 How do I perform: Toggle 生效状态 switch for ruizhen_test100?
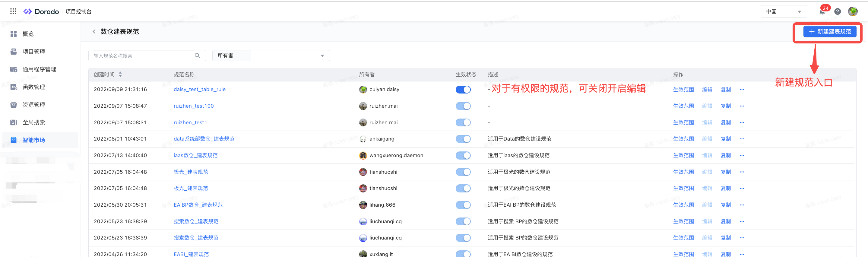tap(463, 106)
